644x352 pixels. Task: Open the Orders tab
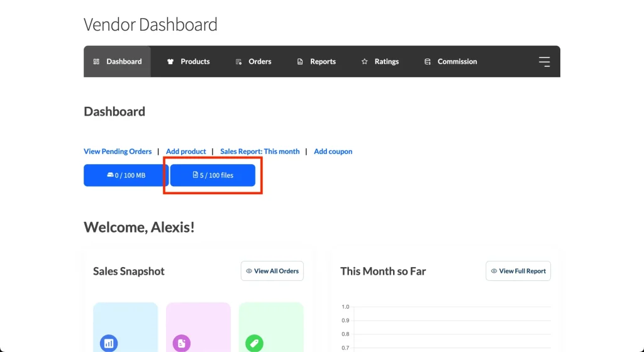pos(260,62)
